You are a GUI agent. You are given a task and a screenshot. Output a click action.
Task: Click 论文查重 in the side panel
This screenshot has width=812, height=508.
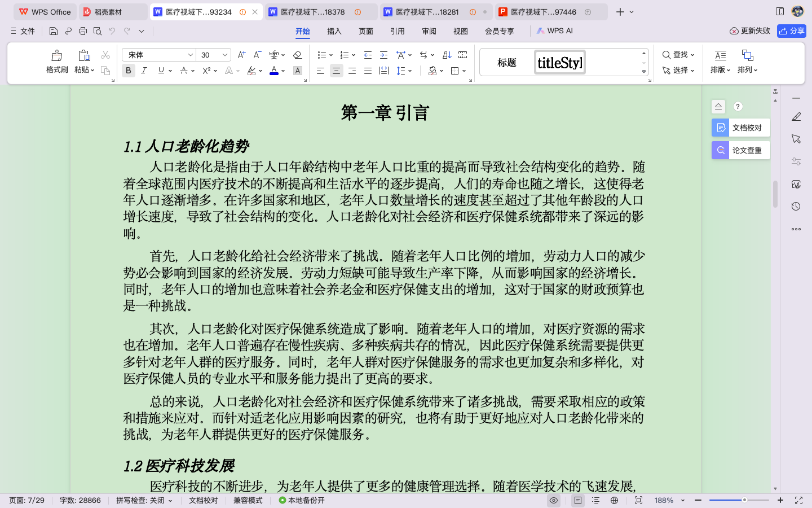click(x=741, y=150)
